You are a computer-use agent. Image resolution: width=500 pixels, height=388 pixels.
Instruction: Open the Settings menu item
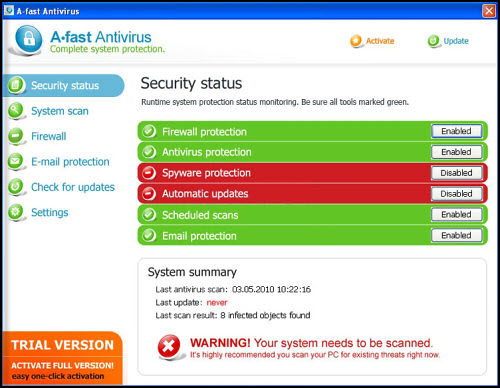50,213
